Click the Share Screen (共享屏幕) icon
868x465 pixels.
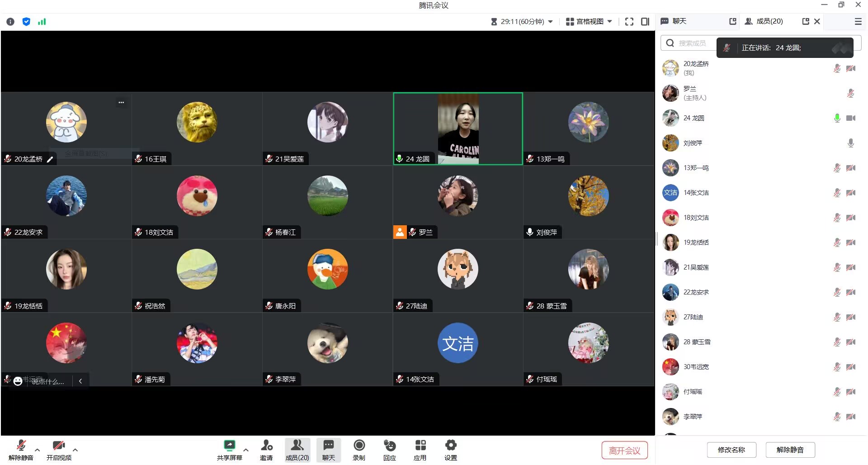[x=230, y=446]
